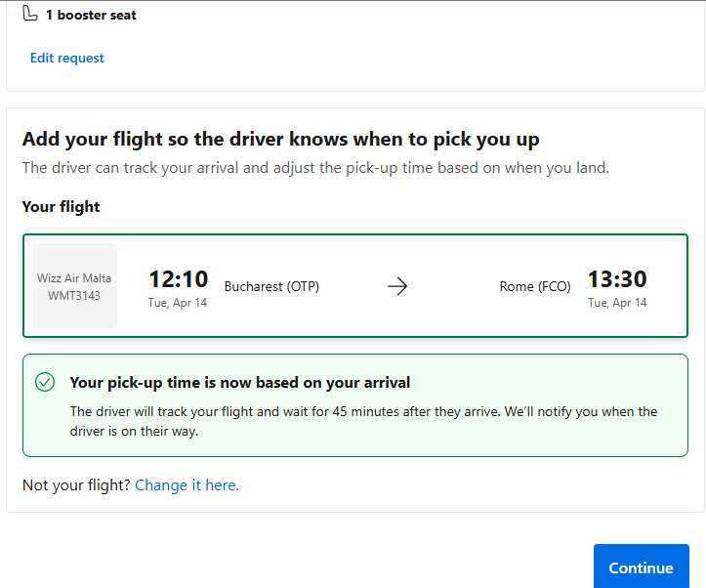Open the Edit request link
This screenshot has height=588, width=706.
pyautogui.click(x=66, y=58)
